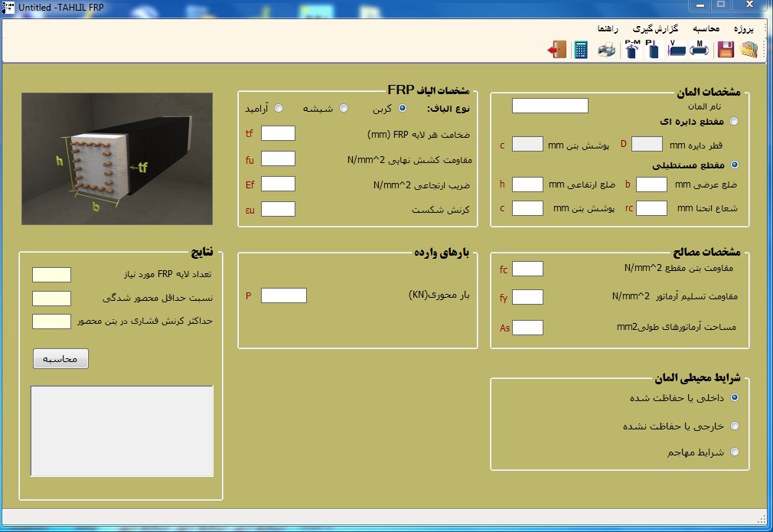Open the calculator tool icon

(581, 50)
